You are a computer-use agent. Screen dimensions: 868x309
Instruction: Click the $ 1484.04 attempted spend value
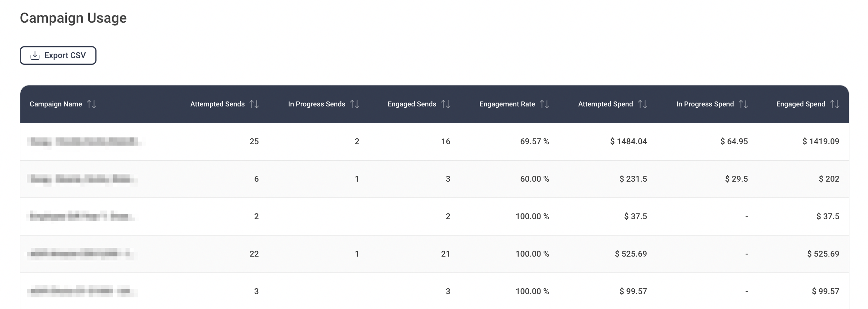(629, 142)
